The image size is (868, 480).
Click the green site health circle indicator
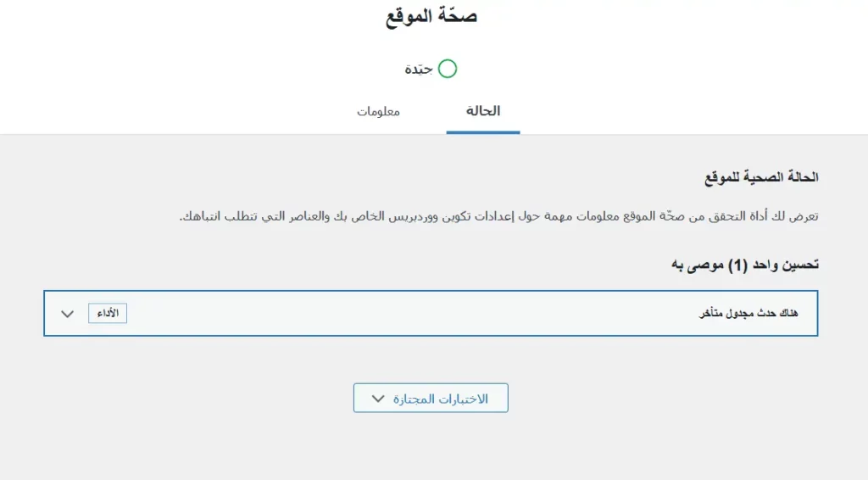coord(448,69)
